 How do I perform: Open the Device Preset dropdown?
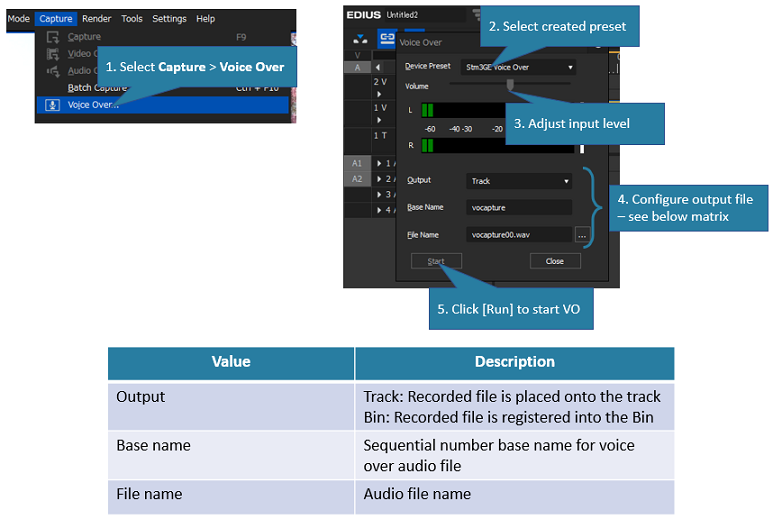(519, 68)
